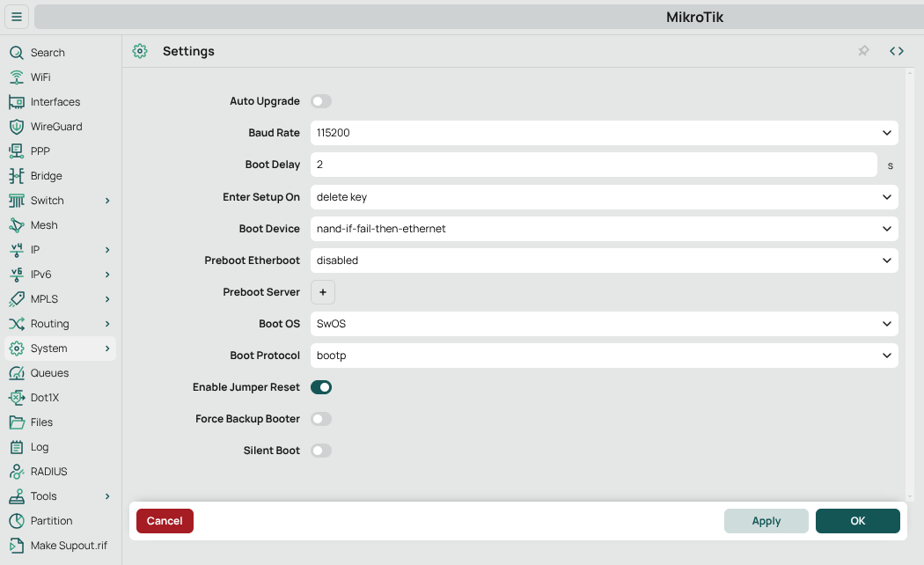
Task: Open the Dot1X menu item
Action: point(60,398)
